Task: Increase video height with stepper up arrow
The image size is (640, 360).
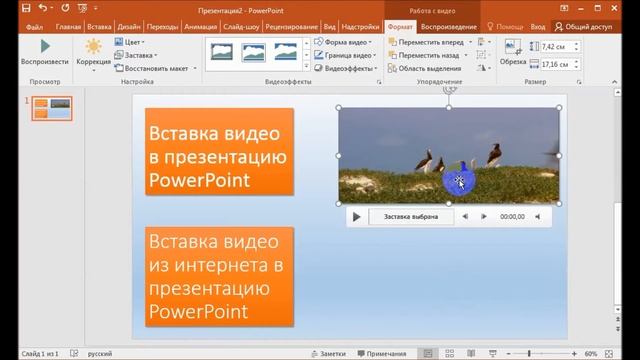Action: [576, 44]
